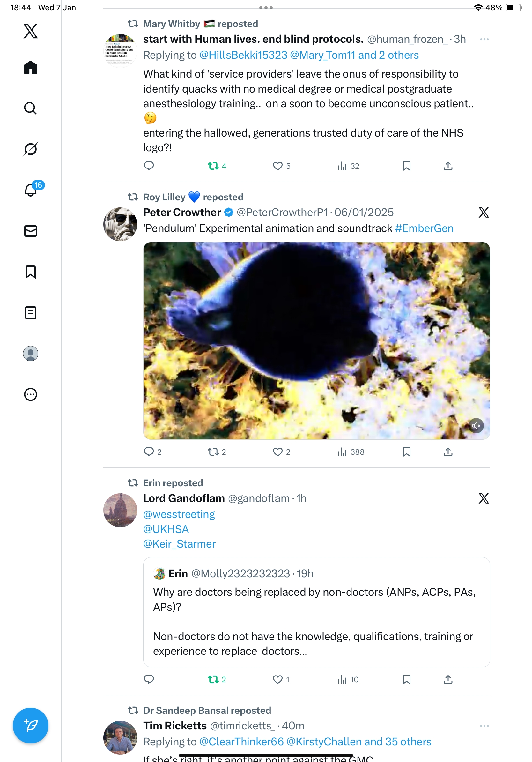Open the @wesstreeting mention link
532x762 pixels.
179,514
